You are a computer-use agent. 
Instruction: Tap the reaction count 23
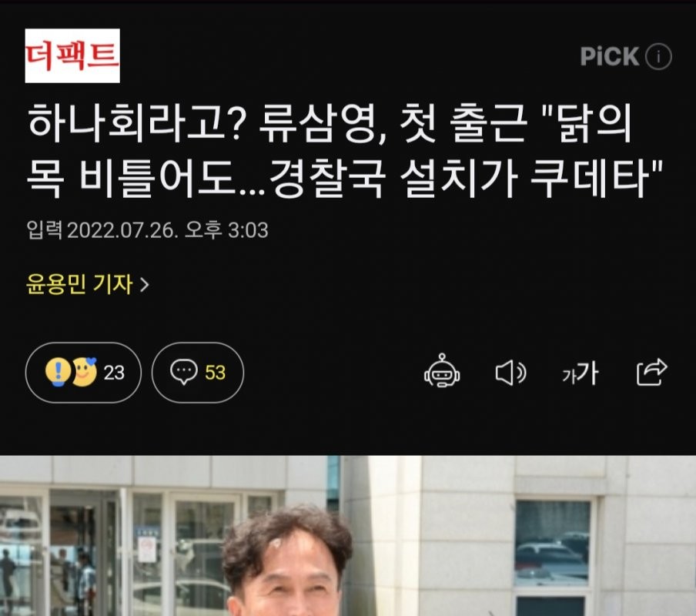point(114,373)
